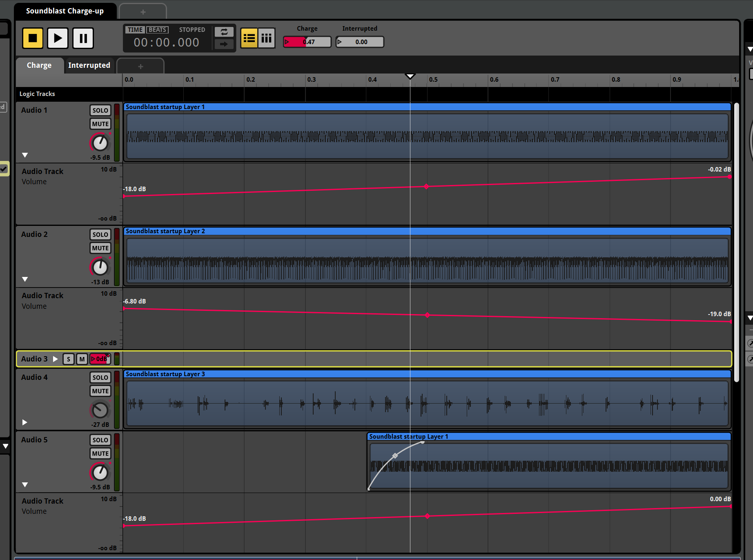Expand the collapsed Audio 3 track
753x560 pixels.
pos(56,359)
